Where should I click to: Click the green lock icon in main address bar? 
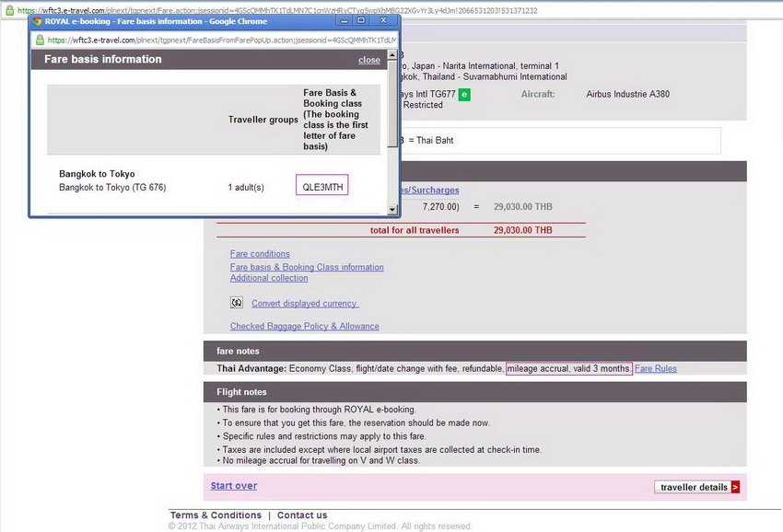(9, 10)
